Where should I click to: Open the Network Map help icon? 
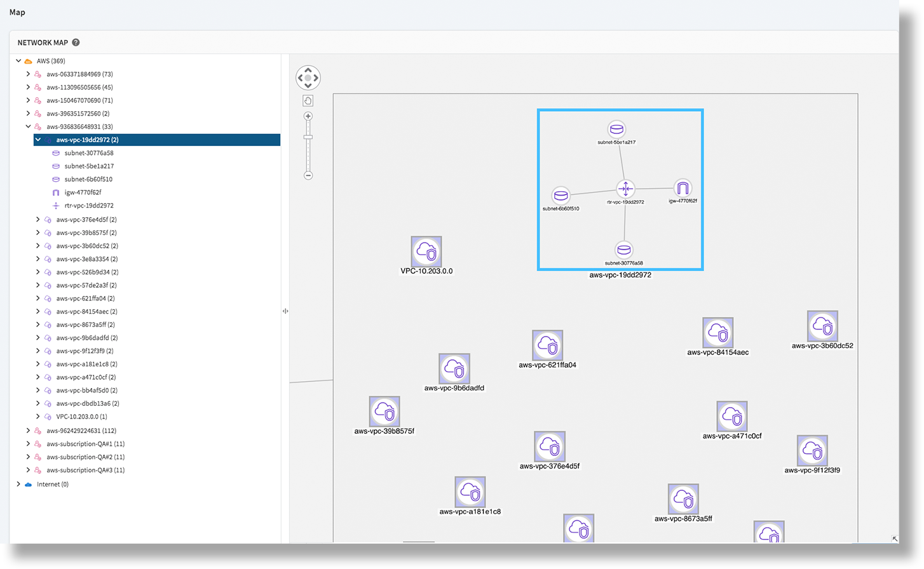76,43
